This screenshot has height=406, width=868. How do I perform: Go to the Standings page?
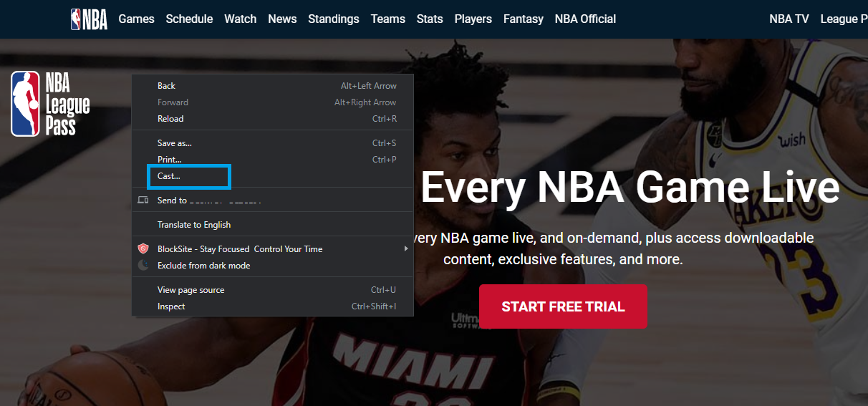tap(334, 19)
